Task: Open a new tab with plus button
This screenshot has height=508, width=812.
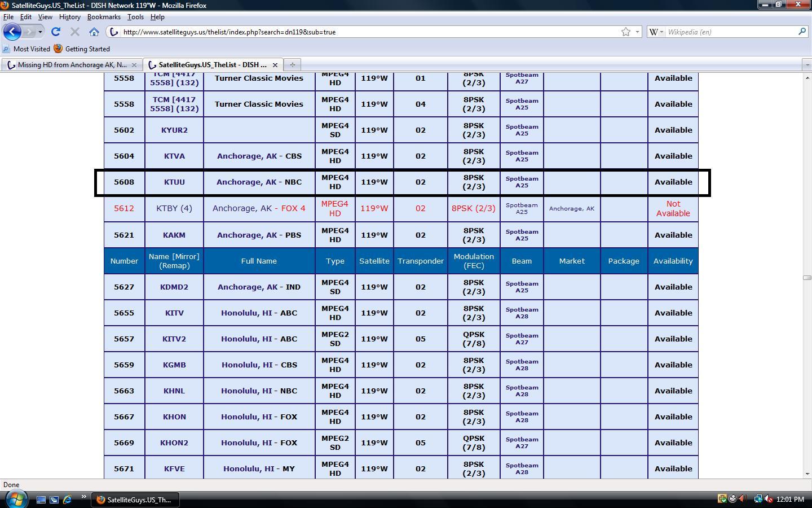Action: coord(292,65)
